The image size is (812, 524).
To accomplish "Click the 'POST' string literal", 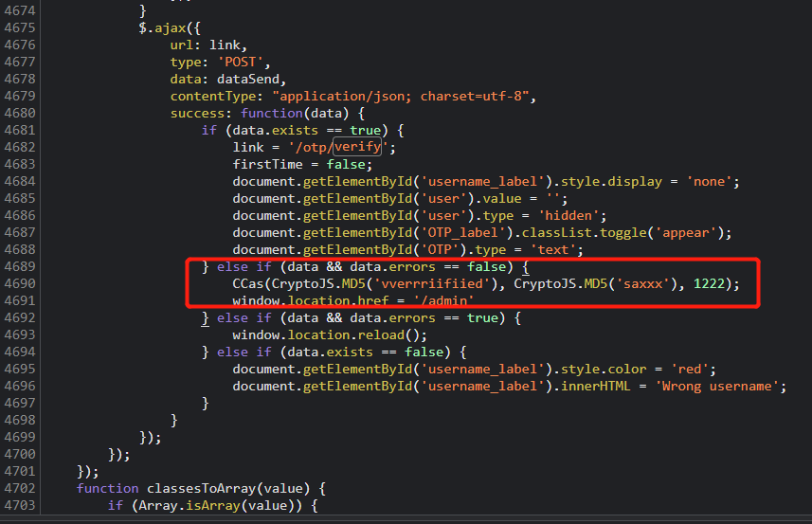I will (241, 63).
